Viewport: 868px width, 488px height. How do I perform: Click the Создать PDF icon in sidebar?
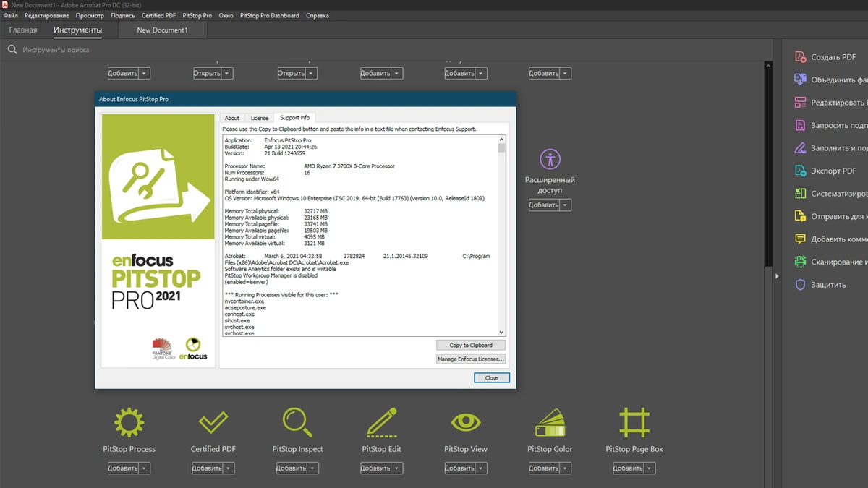(x=800, y=57)
